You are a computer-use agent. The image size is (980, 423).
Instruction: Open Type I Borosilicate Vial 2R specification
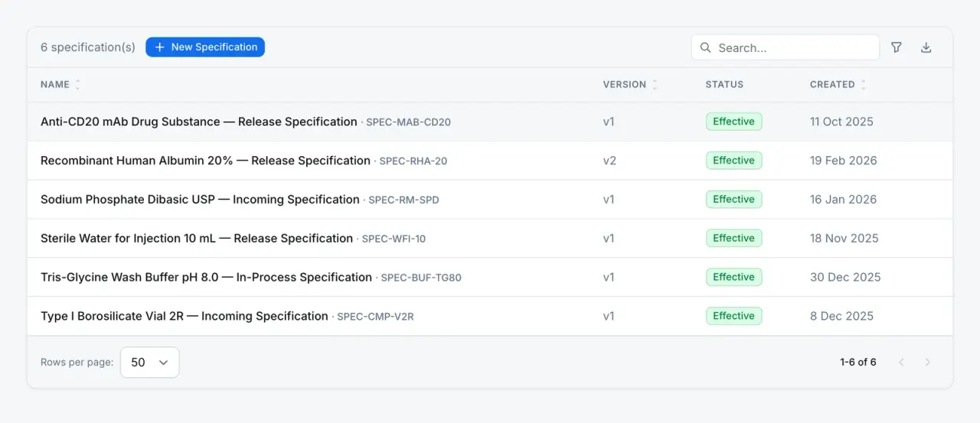click(185, 317)
